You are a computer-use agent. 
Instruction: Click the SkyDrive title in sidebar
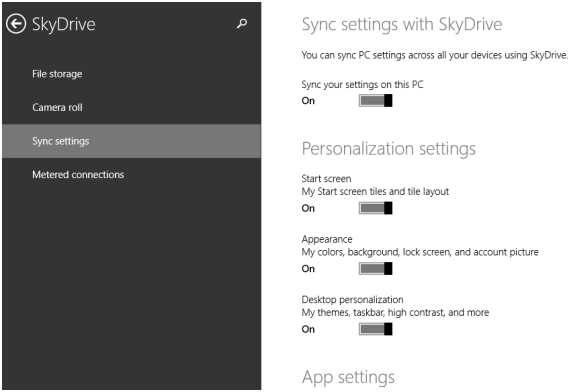pyautogui.click(x=64, y=25)
